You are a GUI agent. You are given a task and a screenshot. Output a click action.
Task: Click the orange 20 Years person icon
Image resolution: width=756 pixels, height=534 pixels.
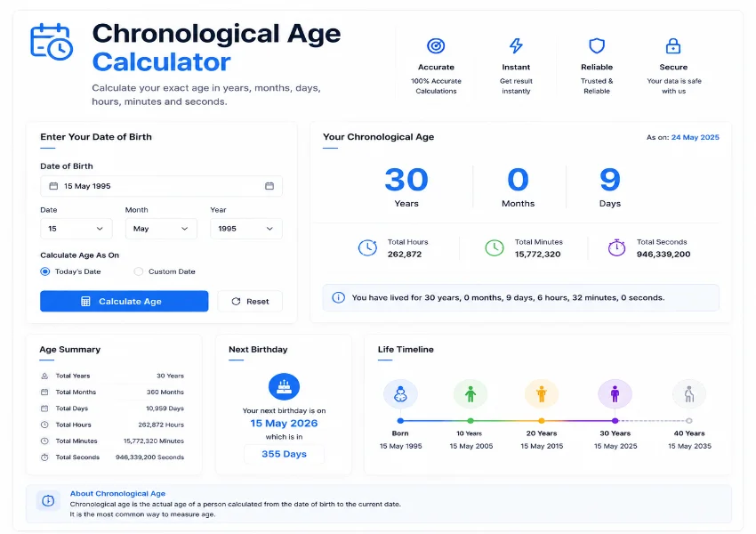542,394
